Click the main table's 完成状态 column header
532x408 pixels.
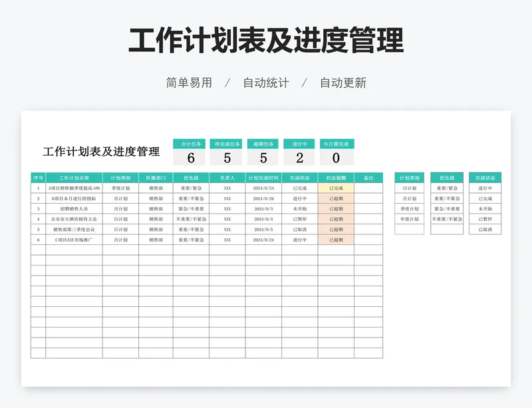pyautogui.click(x=300, y=178)
